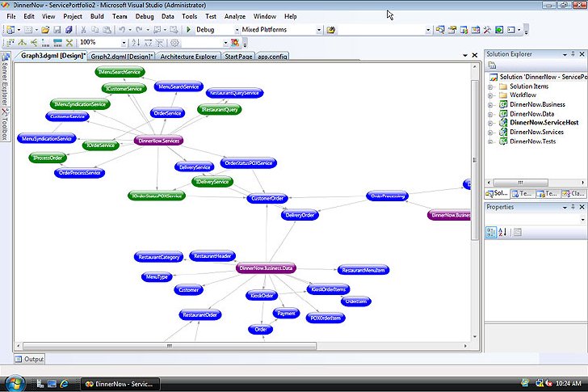Expand the DinnerNow.Business project node
The width and height of the screenshot is (588, 392).
coord(490,105)
